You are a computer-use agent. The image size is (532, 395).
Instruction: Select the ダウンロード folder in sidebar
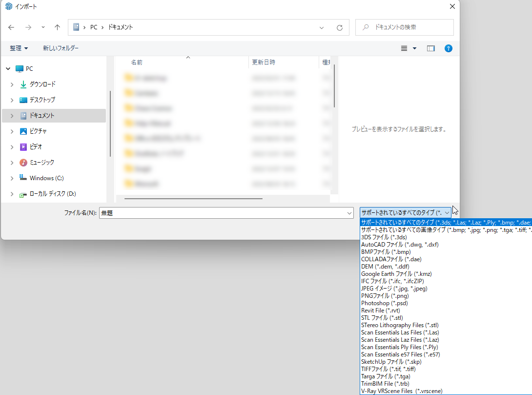click(x=42, y=84)
